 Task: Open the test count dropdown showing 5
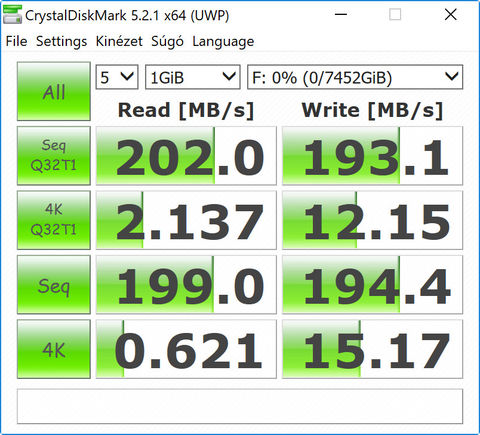pyautogui.click(x=117, y=77)
